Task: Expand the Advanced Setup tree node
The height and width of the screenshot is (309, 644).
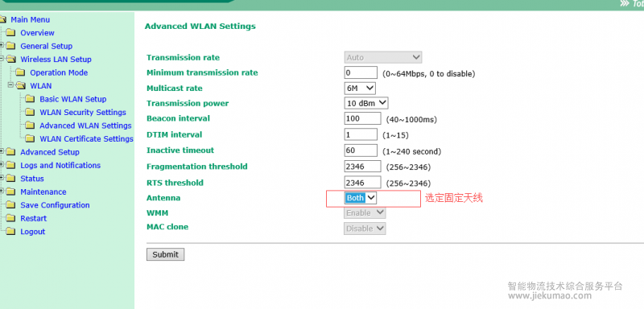Action: point(2,151)
